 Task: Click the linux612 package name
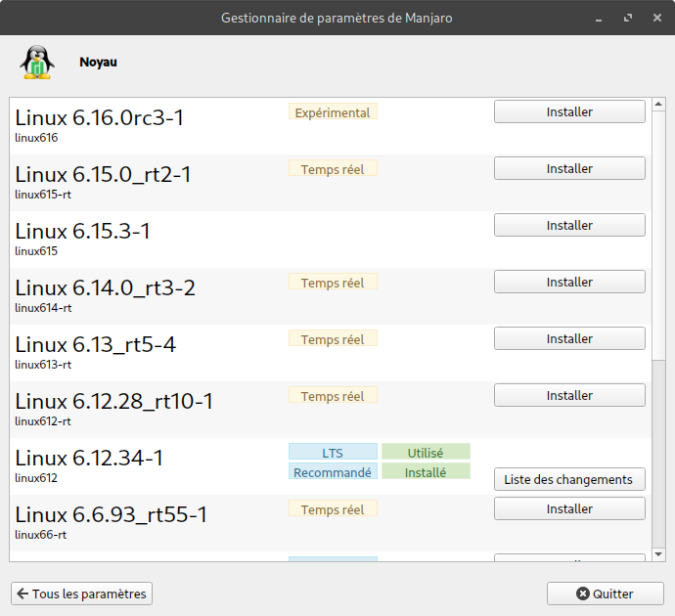click(x=36, y=478)
